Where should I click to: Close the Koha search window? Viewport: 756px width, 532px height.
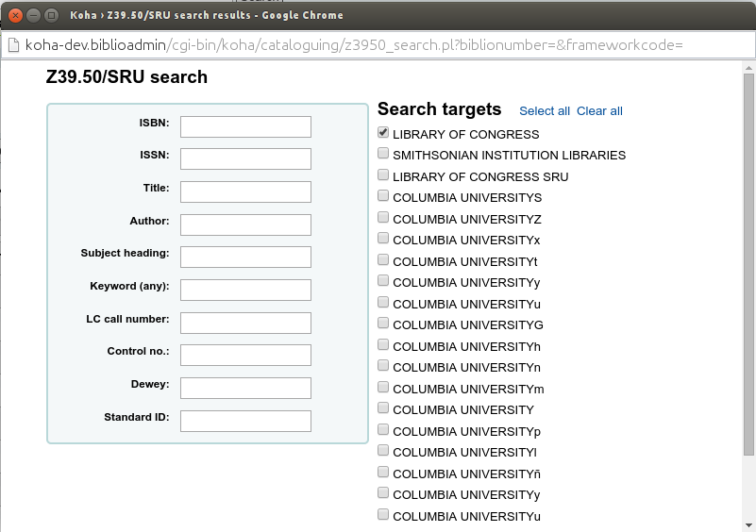point(16,15)
